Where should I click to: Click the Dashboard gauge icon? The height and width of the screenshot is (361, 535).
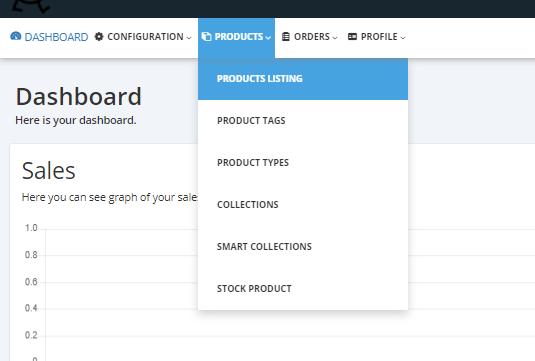[16, 36]
